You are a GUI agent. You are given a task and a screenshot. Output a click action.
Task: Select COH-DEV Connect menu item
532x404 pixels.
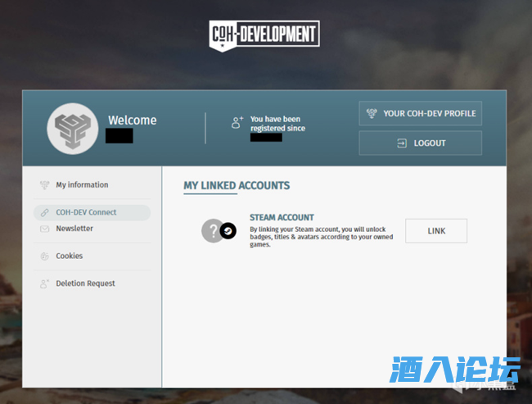click(92, 212)
